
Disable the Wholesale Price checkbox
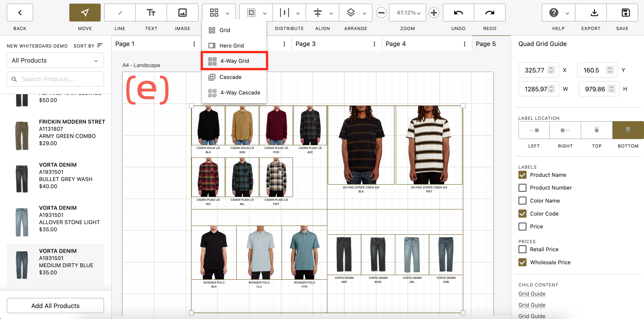pyautogui.click(x=522, y=262)
